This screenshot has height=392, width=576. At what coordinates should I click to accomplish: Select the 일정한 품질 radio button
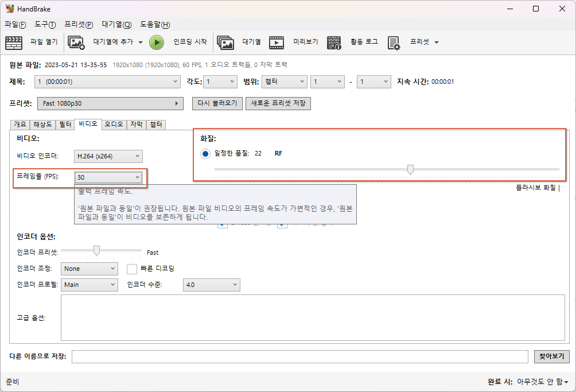(205, 154)
